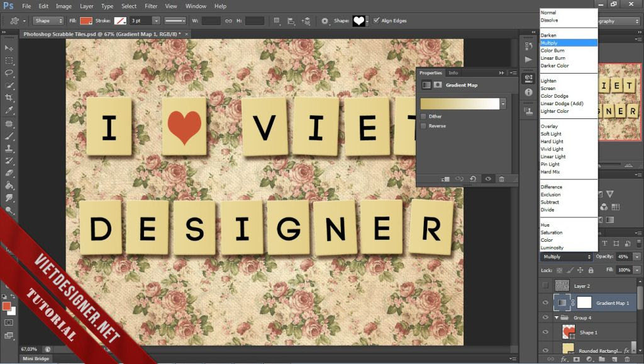This screenshot has width=644, height=364.
Task: Open the Layer menu
Action: (87, 6)
